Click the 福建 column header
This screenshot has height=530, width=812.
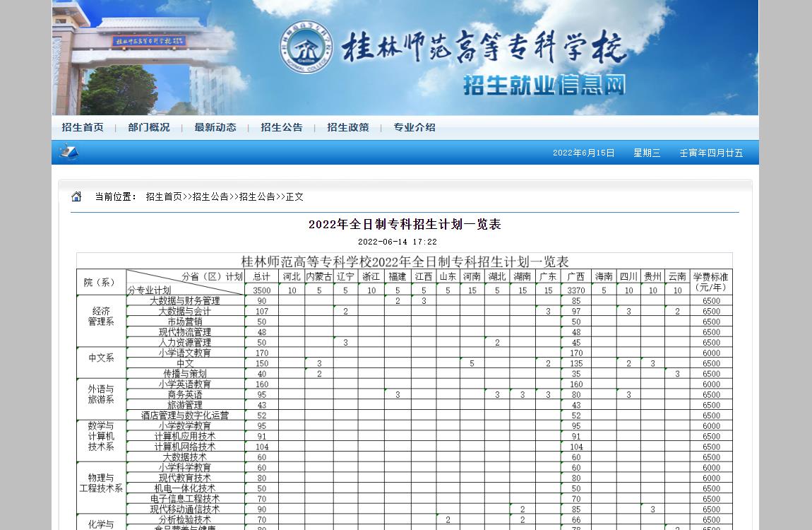click(398, 276)
